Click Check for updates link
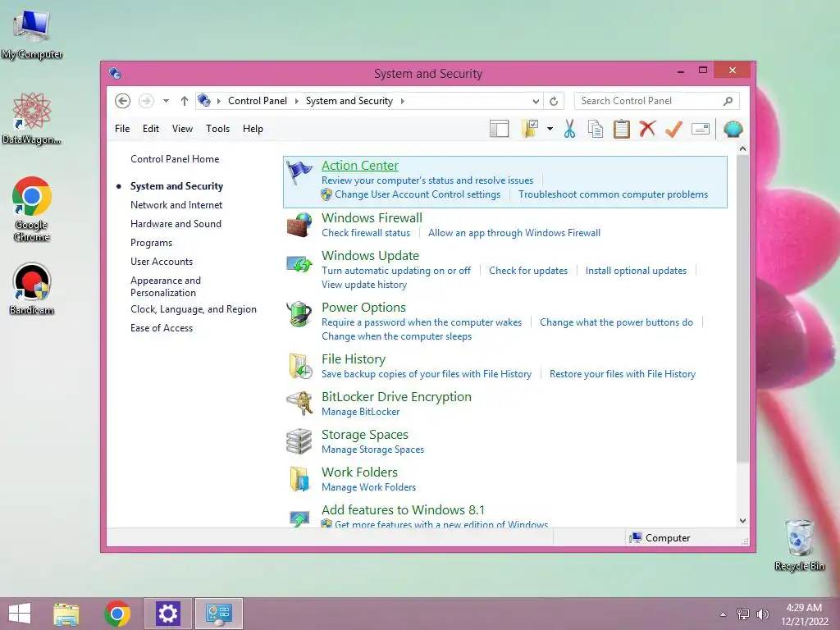 pos(528,271)
